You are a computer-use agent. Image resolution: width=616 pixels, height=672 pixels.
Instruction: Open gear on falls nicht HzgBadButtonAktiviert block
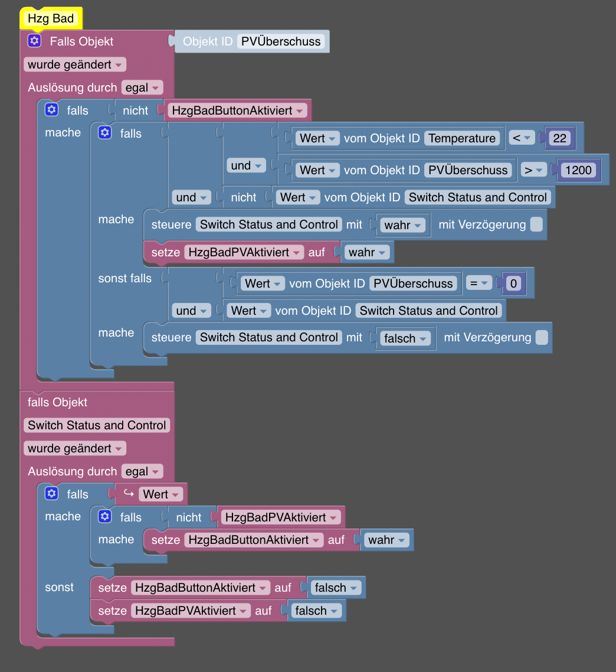(x=51, y=110)
